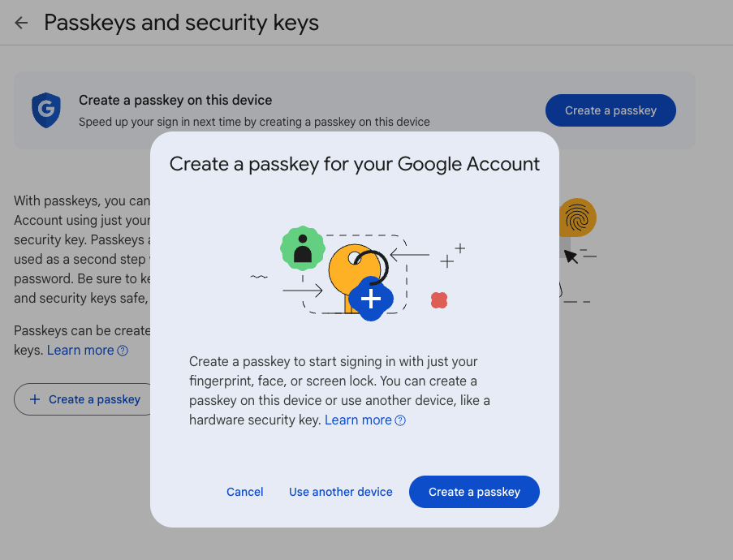Screen dimensions: 733x560
Task: Click the help icon next to background Learn more
Action: coord(123,351)
